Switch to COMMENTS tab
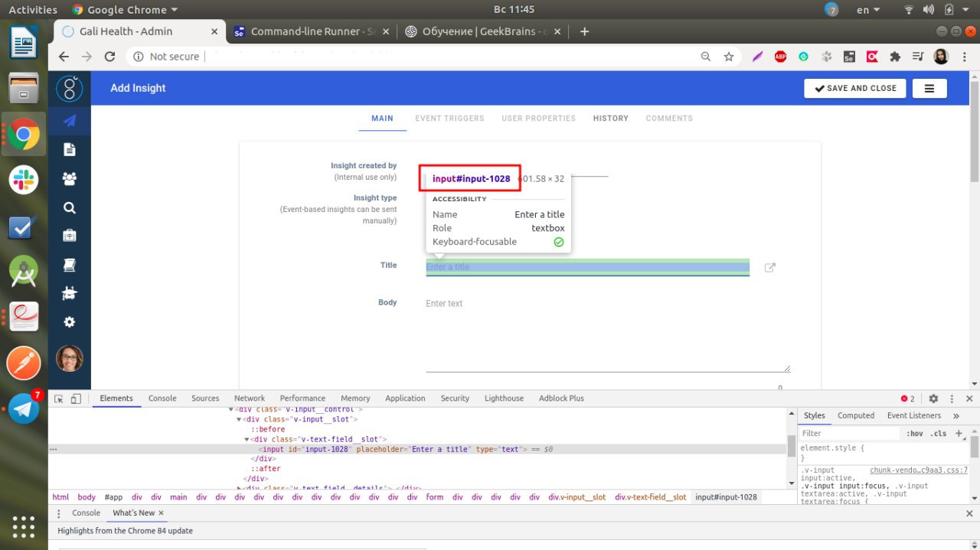 tap(669, 119)
